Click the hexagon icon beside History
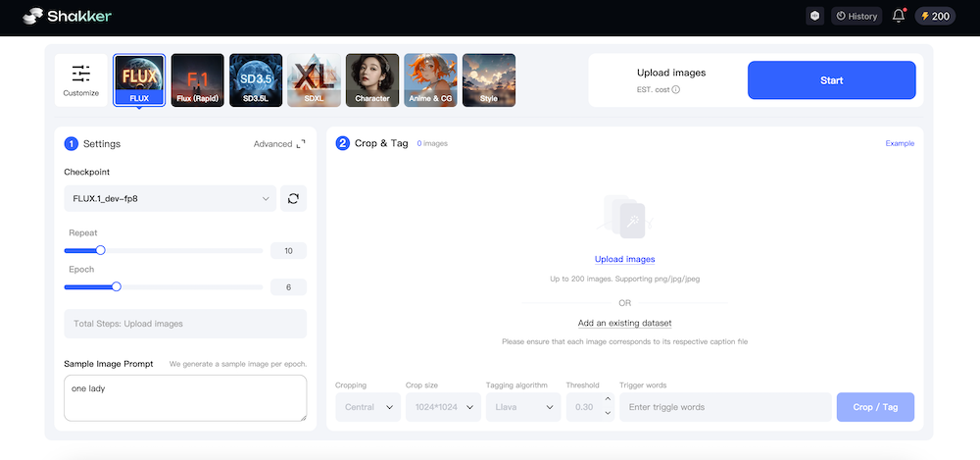 (813, 16)
